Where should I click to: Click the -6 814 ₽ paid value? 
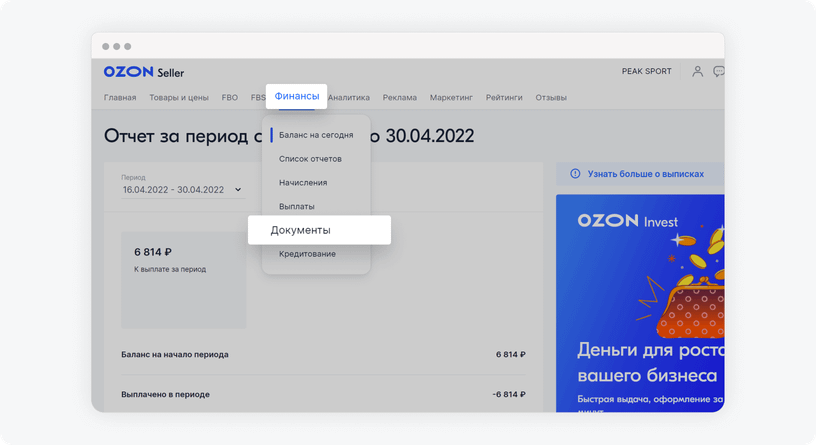509,395
